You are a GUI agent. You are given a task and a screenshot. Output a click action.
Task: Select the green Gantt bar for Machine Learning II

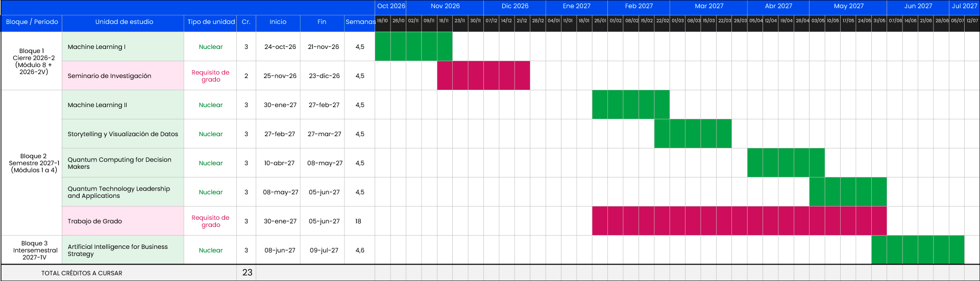[x=631, y=105]
